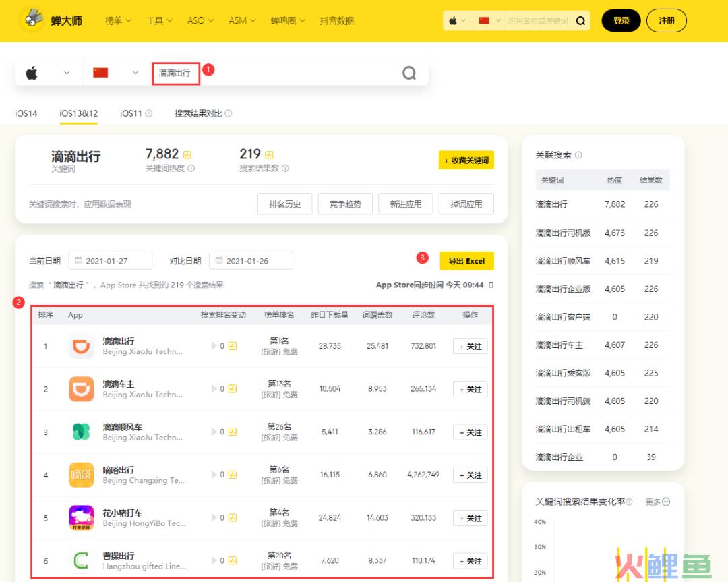The width and height of the screenshot is (728, 582).
Task: Click the 花小猪打车 app icon
Action: pyautogui.click(x=82, y=518)
